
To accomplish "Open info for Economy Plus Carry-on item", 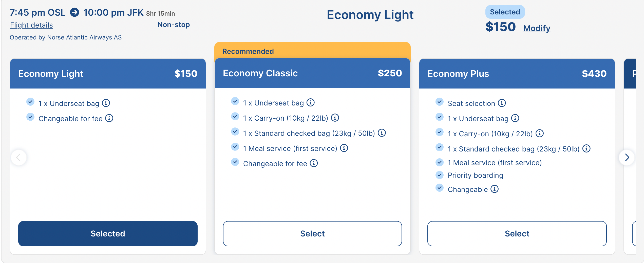I will click(x=540, y=134).
